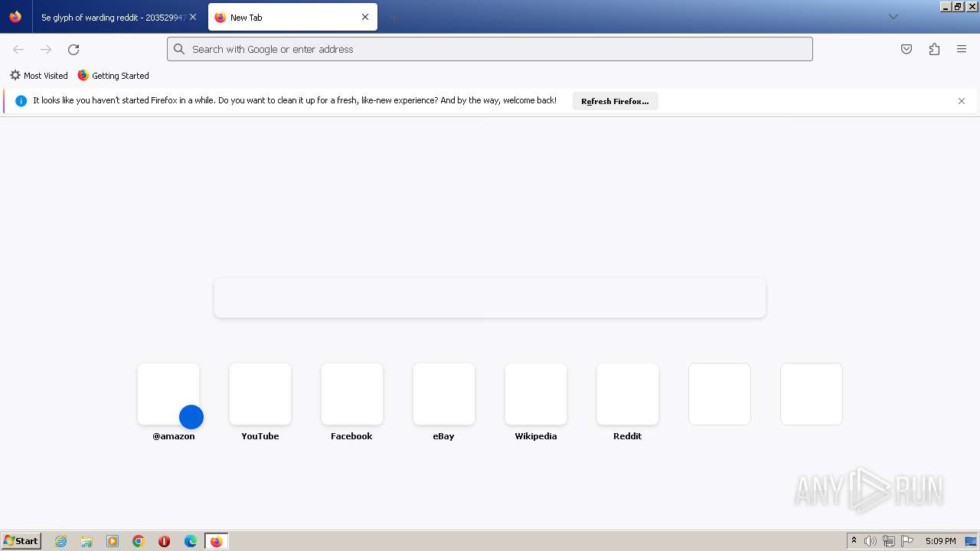Minimize the Firefox window
The height and width of the screenshot is (551, 980).
[x=946, y=6]
